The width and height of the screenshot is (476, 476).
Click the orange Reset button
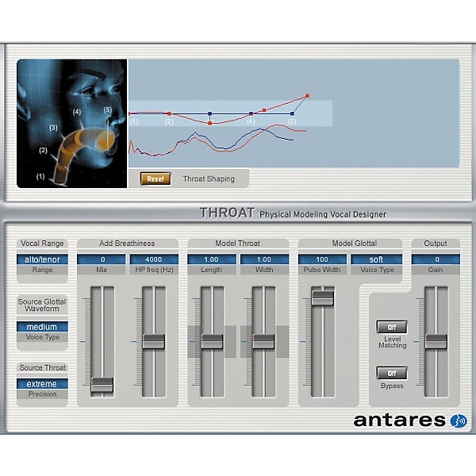(x=155, y=178)
